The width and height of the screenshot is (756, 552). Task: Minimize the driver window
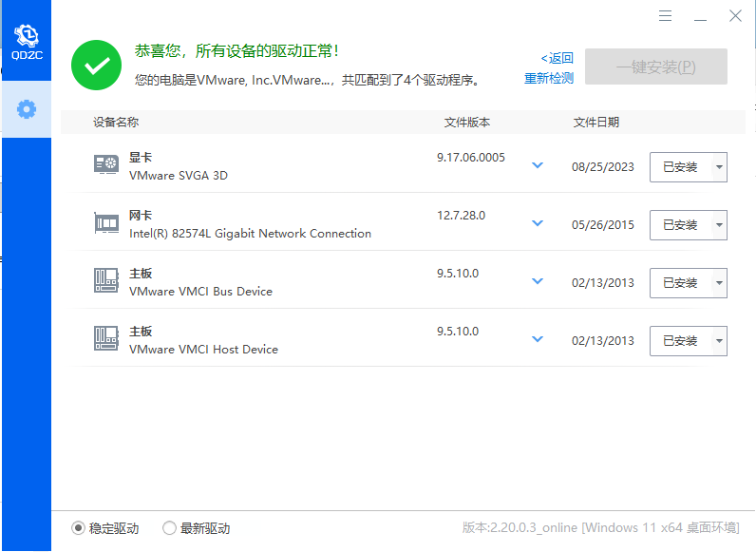pyautogui.click(x=700, y=16)
